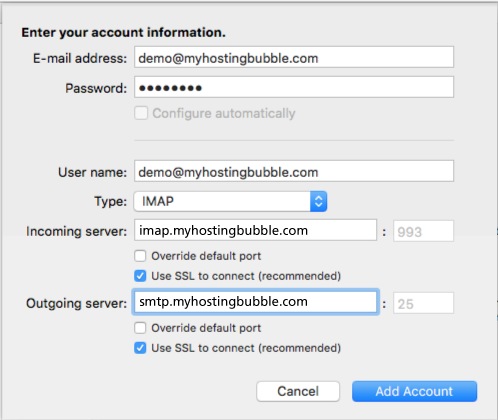The height and width of the screenshot is (420, 498).
Task: Click the Cancel button
Action: click(298, 391)
